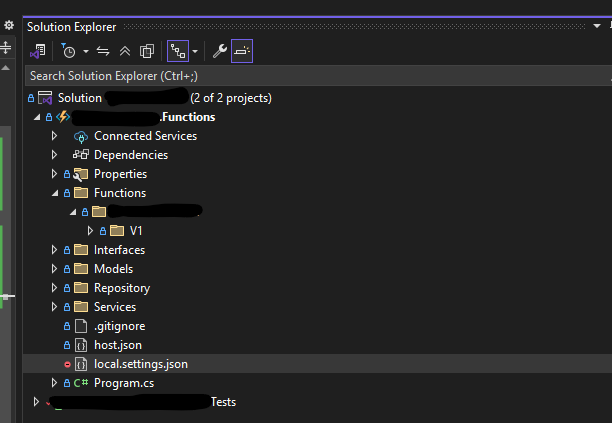Screen dimensions: 612x423
Task: Switch between solutions and folder view
Action: point(38,51)
